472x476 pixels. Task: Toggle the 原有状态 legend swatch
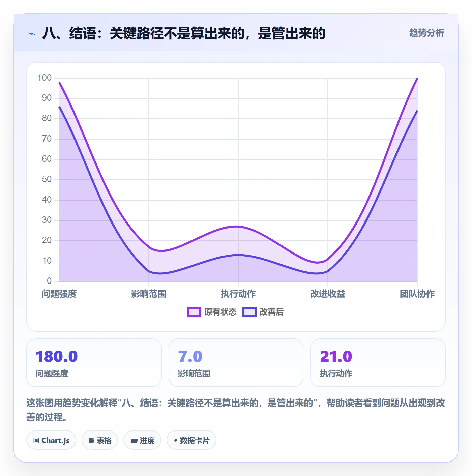(x=194, y=312)
